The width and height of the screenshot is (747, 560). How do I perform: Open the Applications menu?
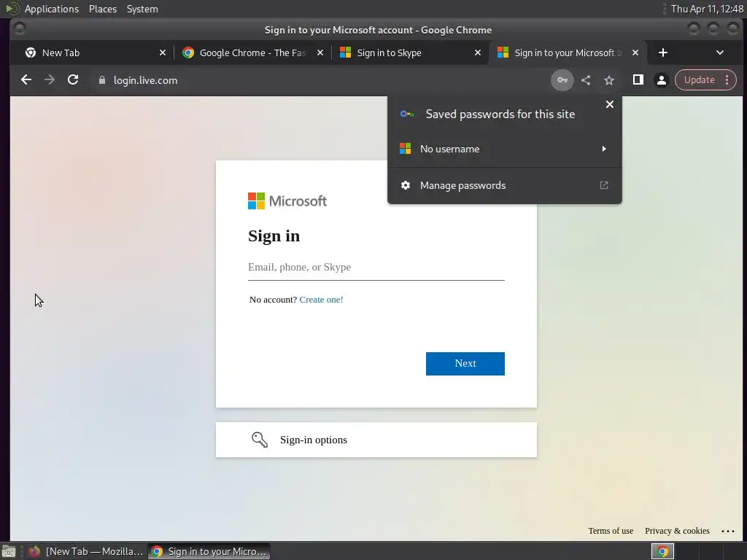click(x=52, y=9)
